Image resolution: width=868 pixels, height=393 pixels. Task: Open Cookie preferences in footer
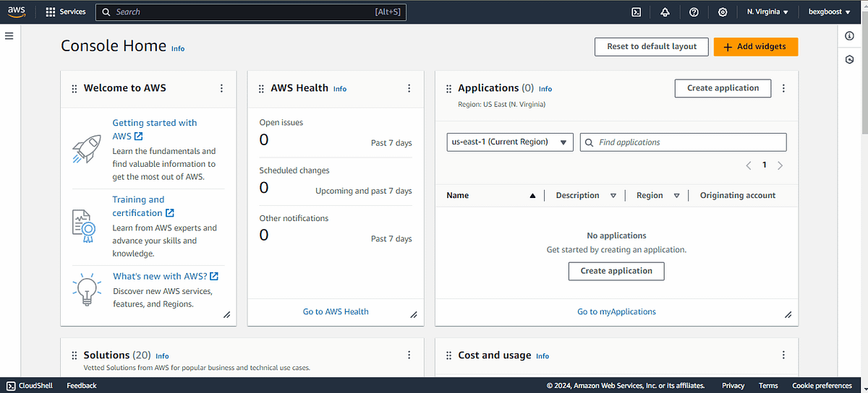coord(822,386)
